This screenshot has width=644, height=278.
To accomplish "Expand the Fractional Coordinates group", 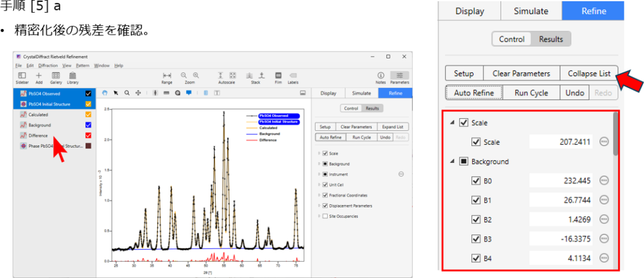I will [x=319, y=195].
